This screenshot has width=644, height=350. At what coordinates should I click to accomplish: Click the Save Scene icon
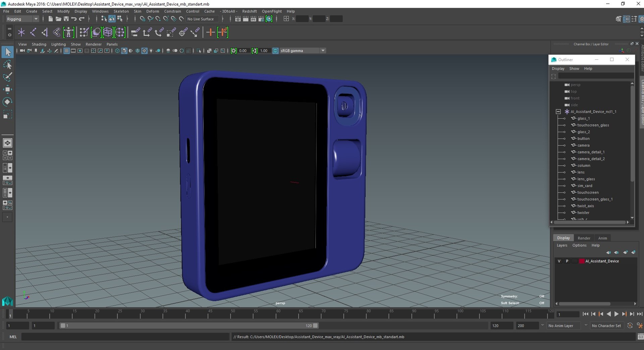tap(66, 19)
